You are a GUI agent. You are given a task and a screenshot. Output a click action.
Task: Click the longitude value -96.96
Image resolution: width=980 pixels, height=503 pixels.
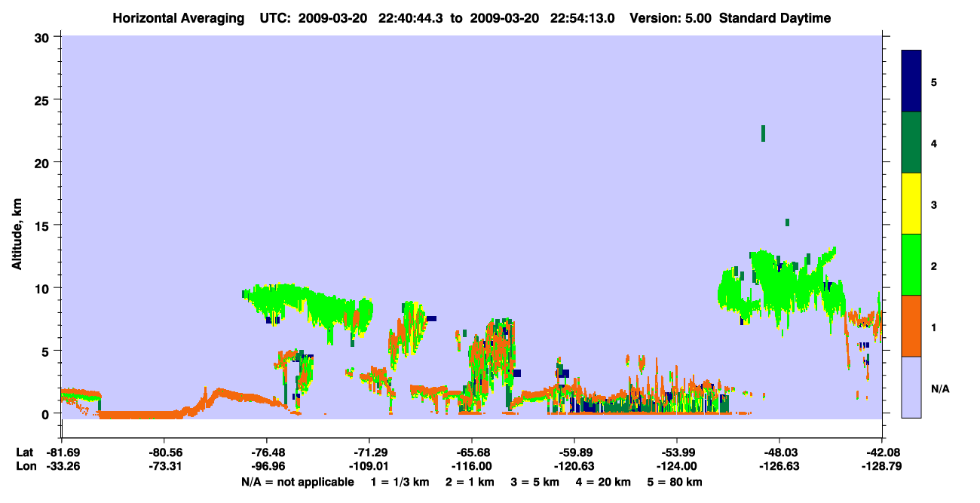tap(266, 466)
